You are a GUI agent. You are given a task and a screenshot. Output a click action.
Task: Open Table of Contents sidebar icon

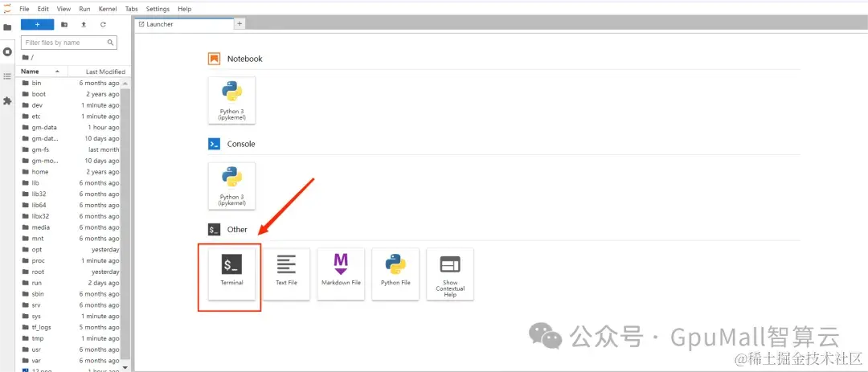[x=7, y=76]
